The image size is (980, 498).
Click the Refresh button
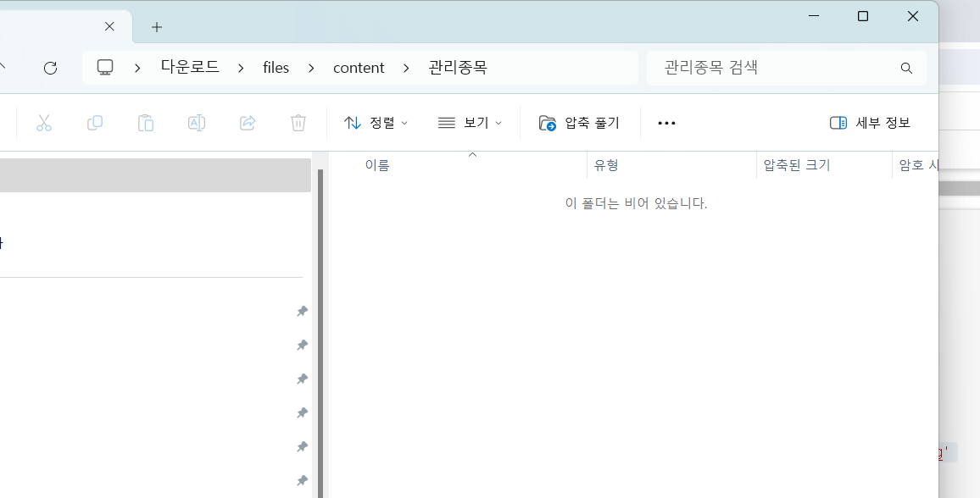(x=51, y=68)
